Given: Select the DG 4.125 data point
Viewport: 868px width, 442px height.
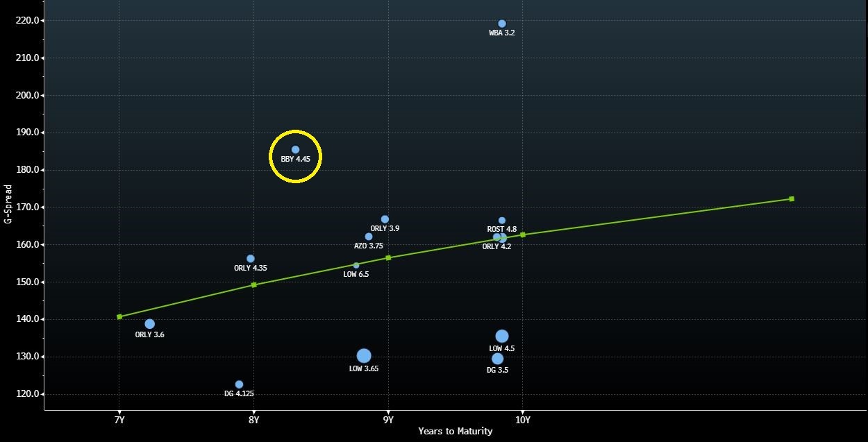Looking at the screenshot, I should 239,384.
